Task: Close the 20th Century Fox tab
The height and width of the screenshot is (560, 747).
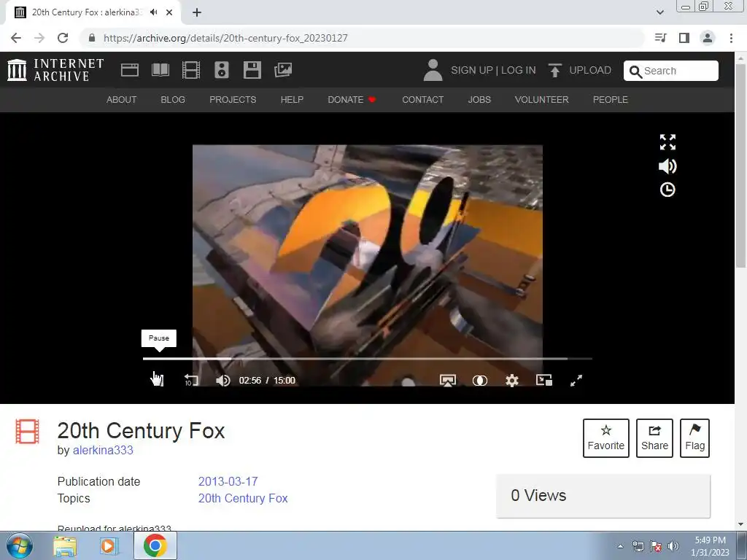Action: [169, 12]
